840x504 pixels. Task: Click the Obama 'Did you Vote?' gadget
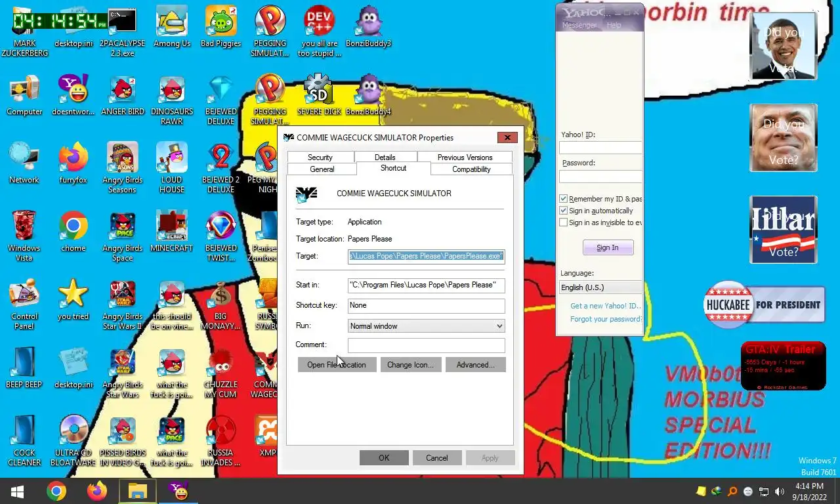(783, 46)
